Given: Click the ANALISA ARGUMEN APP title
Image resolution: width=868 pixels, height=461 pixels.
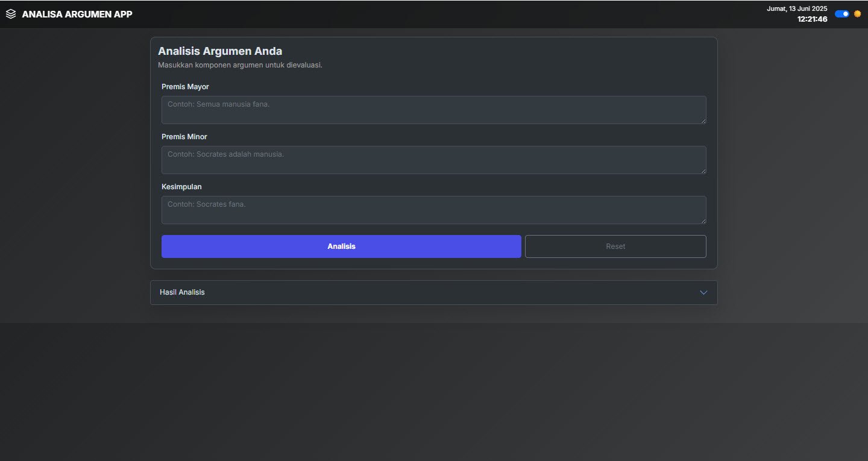Looking at the screenshot, I should pyautogui.click(x=77, y=14).
